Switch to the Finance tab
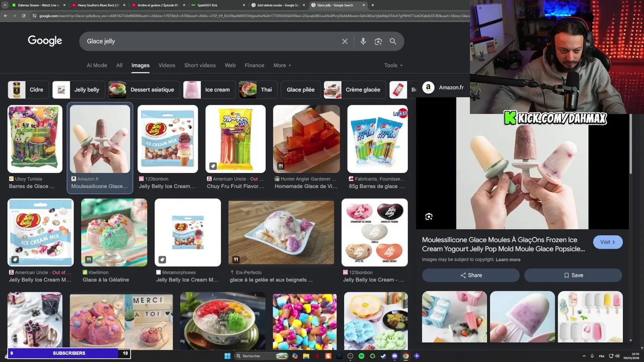Viewport: 644px width, 362px height. 255,65
